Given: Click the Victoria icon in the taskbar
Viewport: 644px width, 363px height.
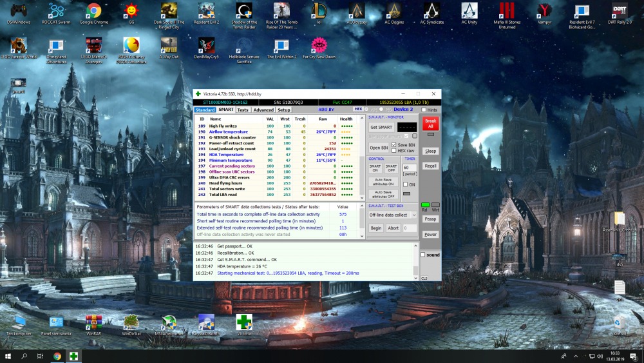Looking at the screenshot, I should point(74,356).
